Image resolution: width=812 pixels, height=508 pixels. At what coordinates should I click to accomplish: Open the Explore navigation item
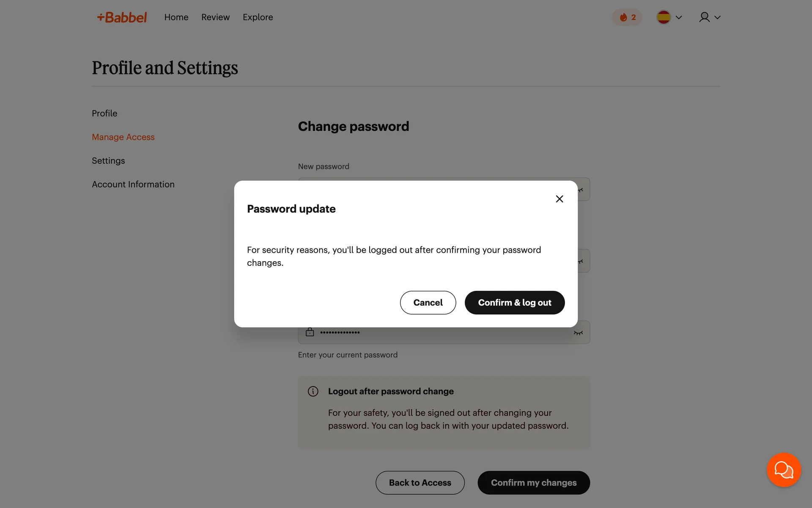[258, 17]
